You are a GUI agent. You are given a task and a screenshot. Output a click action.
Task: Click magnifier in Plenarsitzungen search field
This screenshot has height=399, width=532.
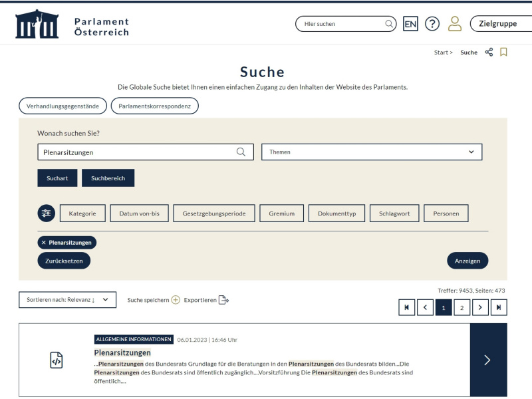[241, 152]
